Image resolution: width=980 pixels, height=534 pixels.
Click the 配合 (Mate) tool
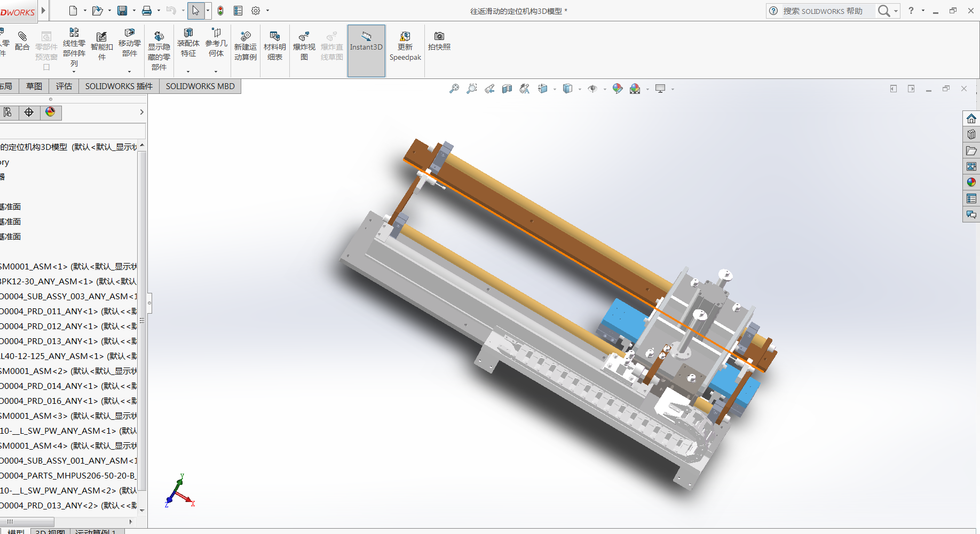click(22, 41)
